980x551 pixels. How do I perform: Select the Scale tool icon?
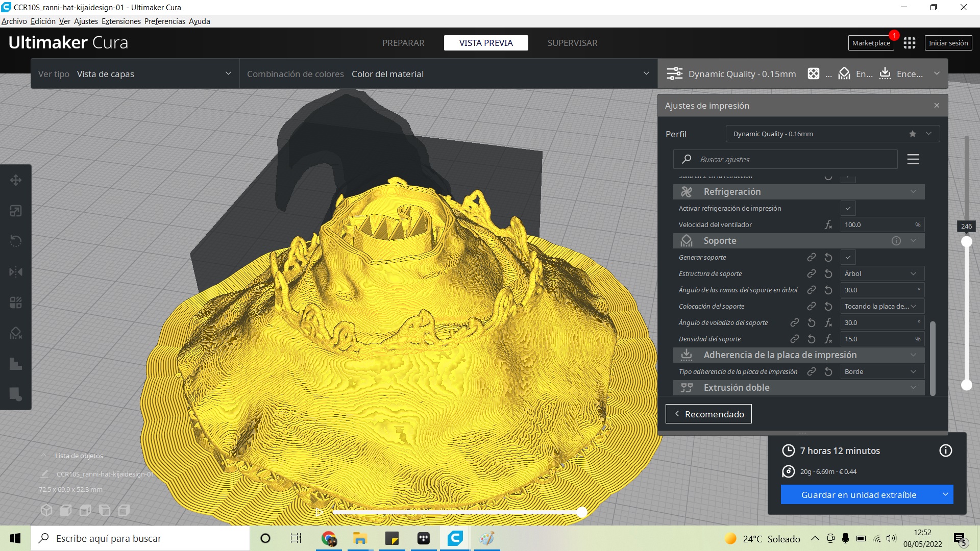16,211
